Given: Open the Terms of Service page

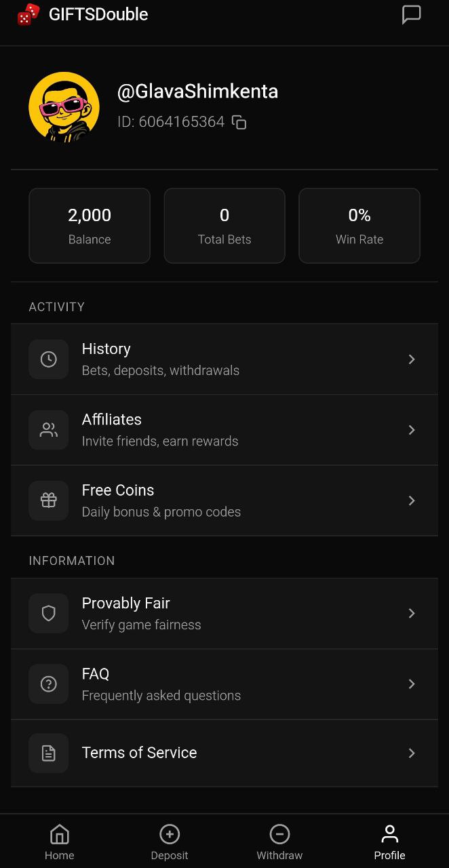Looking at the screenshot, I should tap(224, 753).
